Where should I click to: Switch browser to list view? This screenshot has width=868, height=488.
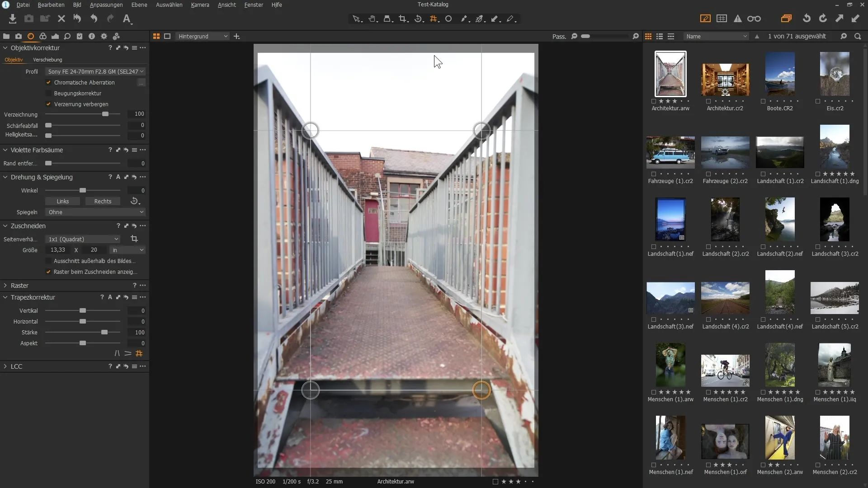pos(660,36)
